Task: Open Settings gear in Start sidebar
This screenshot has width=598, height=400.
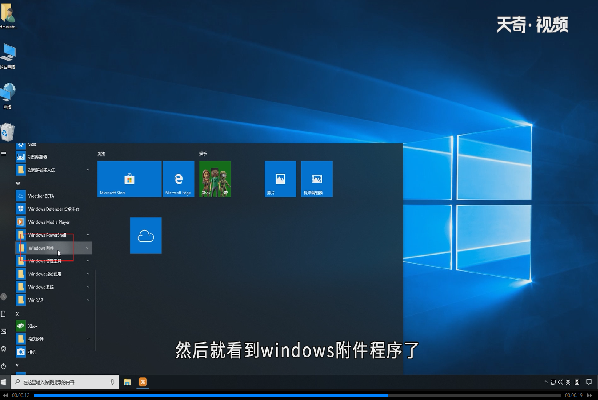Action: coord(3,349)
